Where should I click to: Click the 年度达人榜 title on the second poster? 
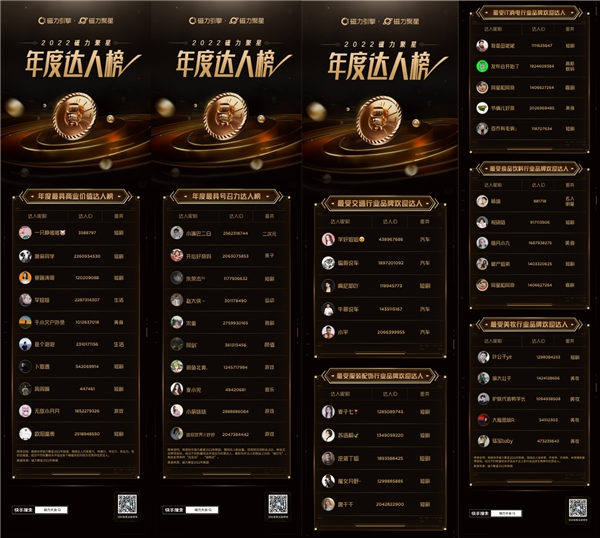click(225, 65)
